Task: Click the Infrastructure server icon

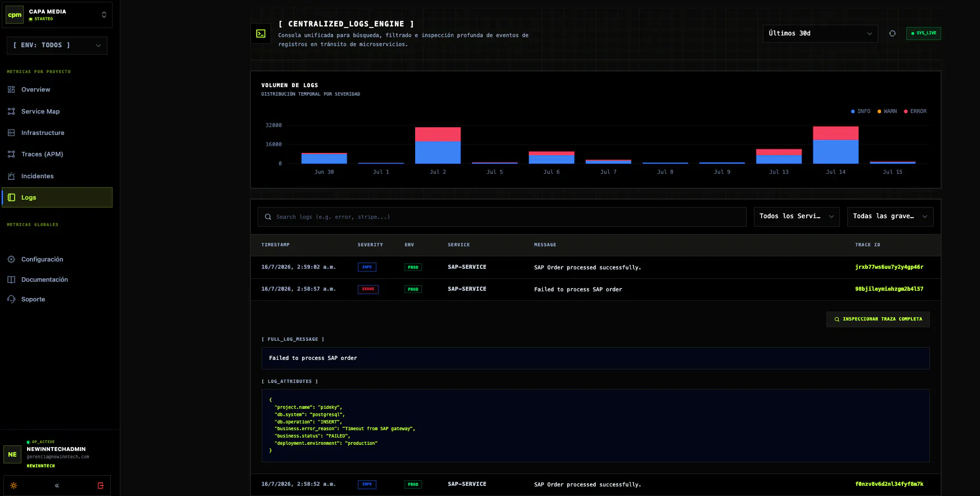Action: pos(11,133)
